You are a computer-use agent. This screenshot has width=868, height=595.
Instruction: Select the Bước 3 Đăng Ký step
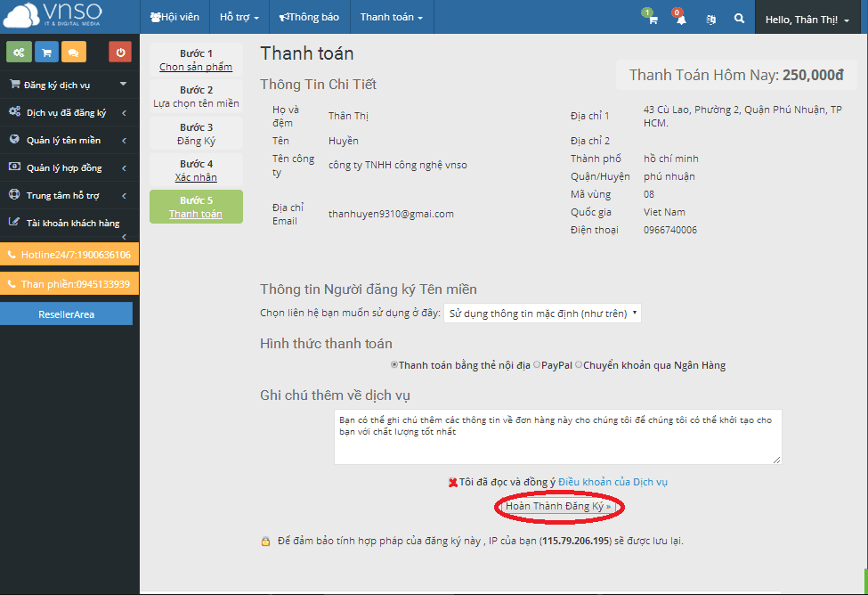click(196, 134)
